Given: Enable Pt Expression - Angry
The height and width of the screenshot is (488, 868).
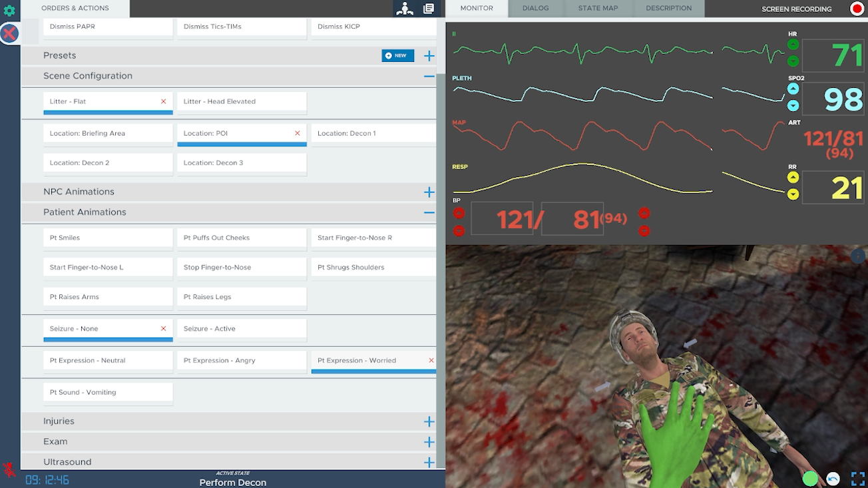Looking at the screenshot, I should tap(242, 361).
